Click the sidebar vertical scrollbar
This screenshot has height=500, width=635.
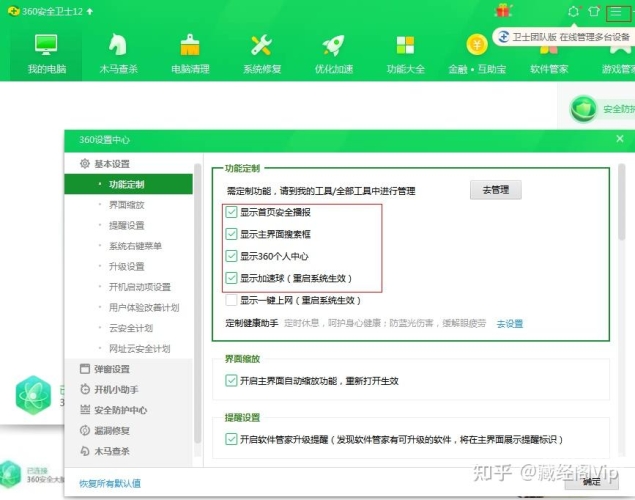tap(197, 304)
